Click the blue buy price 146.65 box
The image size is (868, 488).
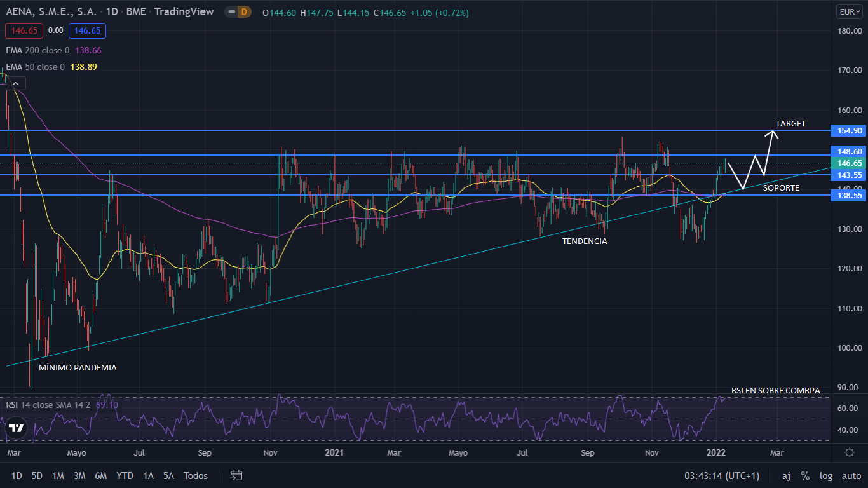[88, 30]
